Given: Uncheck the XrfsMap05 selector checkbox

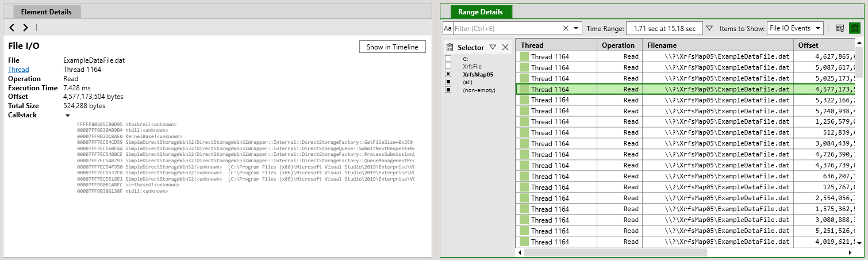Looking at the screenshot, I should (448, 74).
